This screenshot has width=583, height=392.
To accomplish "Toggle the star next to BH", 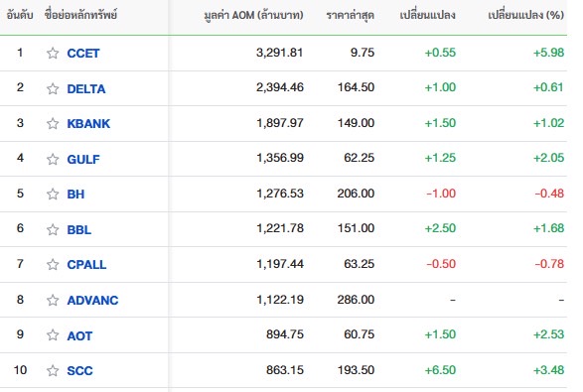I will point(53,194).
